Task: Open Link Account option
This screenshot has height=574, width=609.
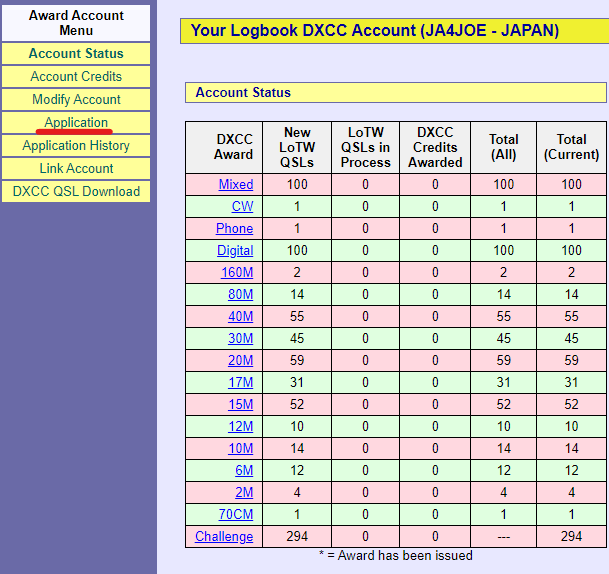Action: click(76, 168)
